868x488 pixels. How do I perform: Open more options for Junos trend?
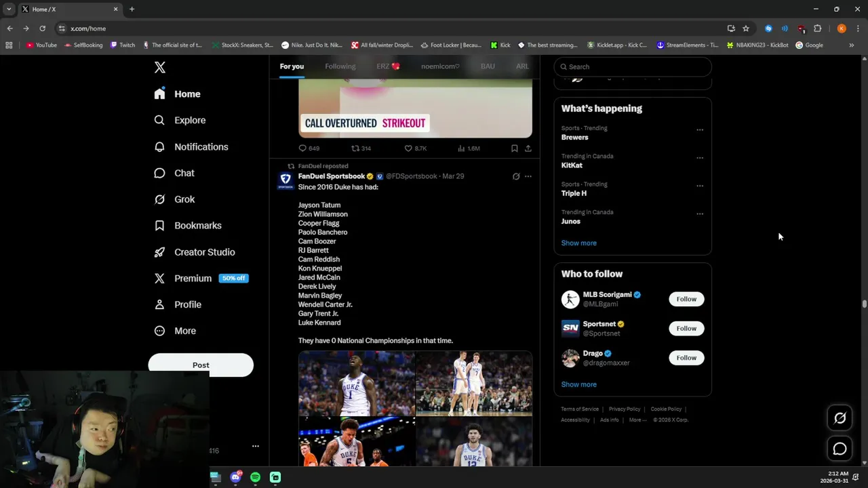click(700, 214)
